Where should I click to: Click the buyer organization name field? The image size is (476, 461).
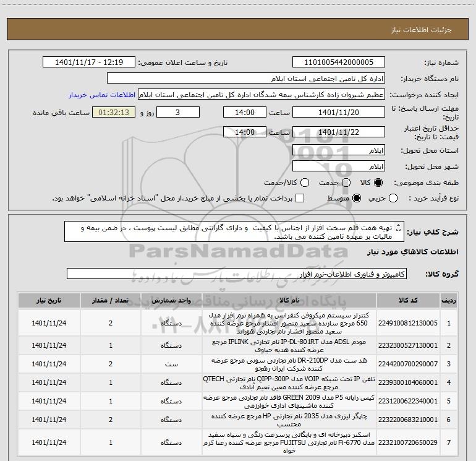click(x=246, y=79)
